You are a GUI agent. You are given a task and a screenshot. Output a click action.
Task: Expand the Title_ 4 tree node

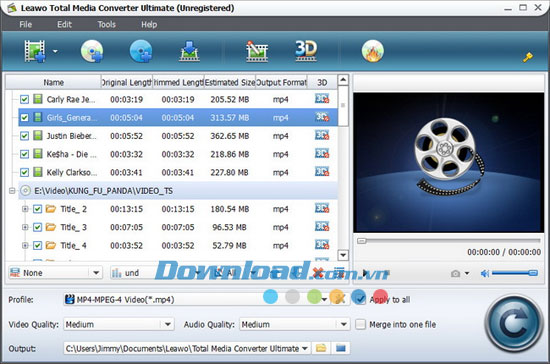(25, 245)
